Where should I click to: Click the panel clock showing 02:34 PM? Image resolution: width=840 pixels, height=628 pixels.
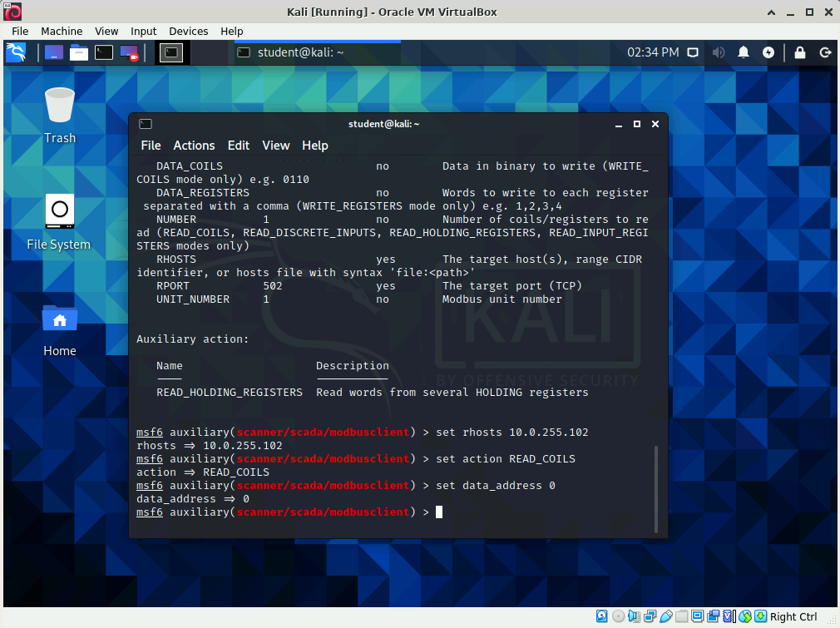pyautogui.click(x=653, y=52)
